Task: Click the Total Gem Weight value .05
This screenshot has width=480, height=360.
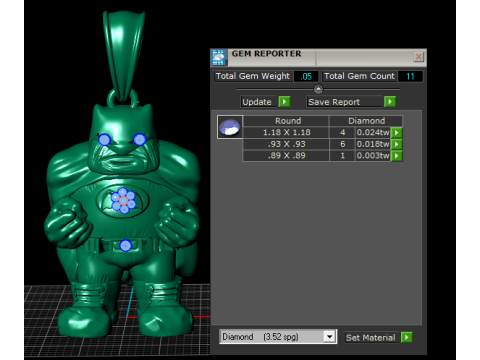Action: [x=306, y=76]
